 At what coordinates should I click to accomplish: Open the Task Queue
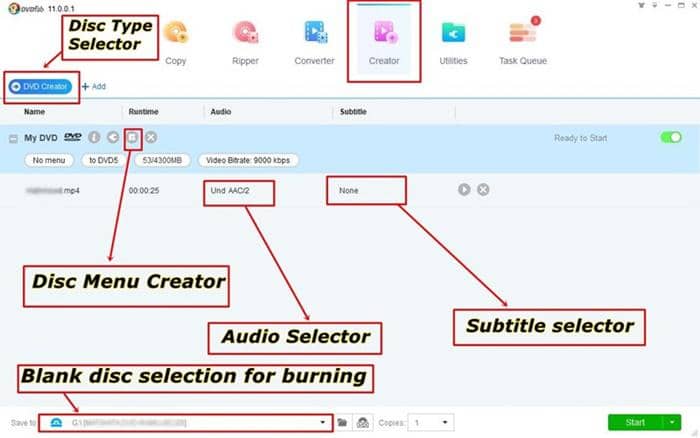(523, 43)
